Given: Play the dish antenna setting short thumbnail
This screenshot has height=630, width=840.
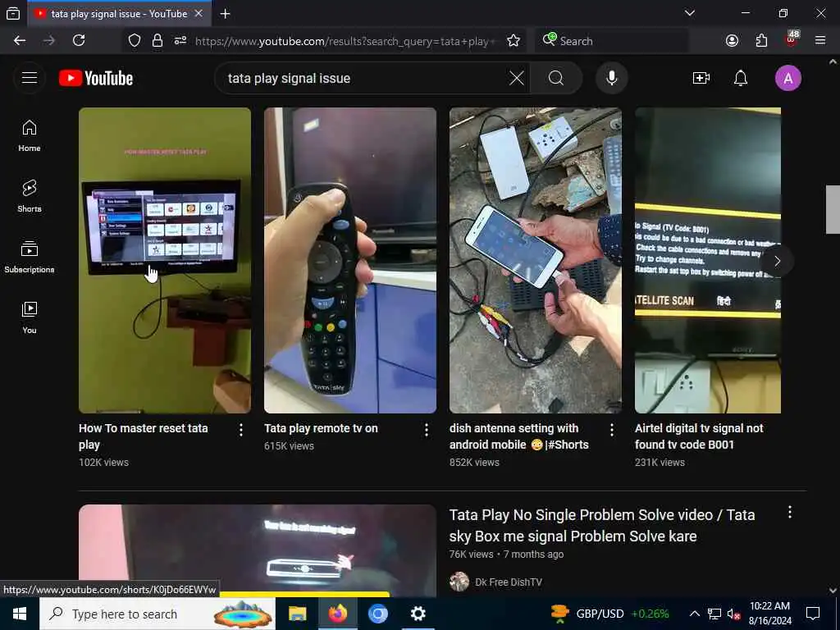Looking at the screenshot, I should [535, 260].
